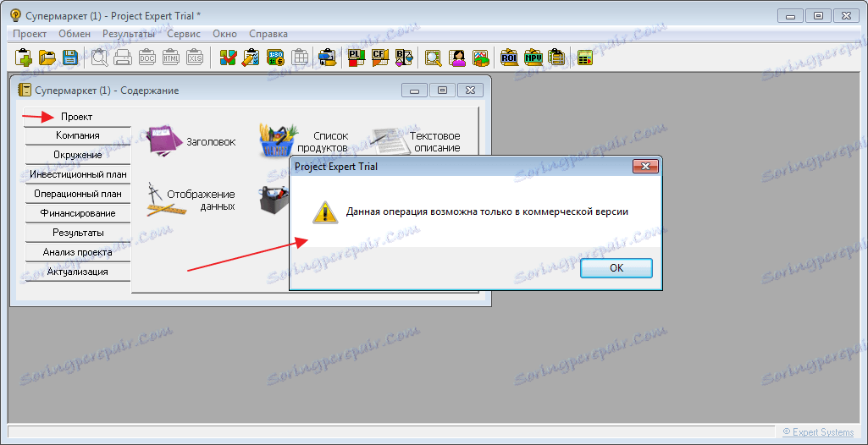Click the print preview magnifier icon
The height and width of the screenshot is (445, 868).
tap(101, 57)
